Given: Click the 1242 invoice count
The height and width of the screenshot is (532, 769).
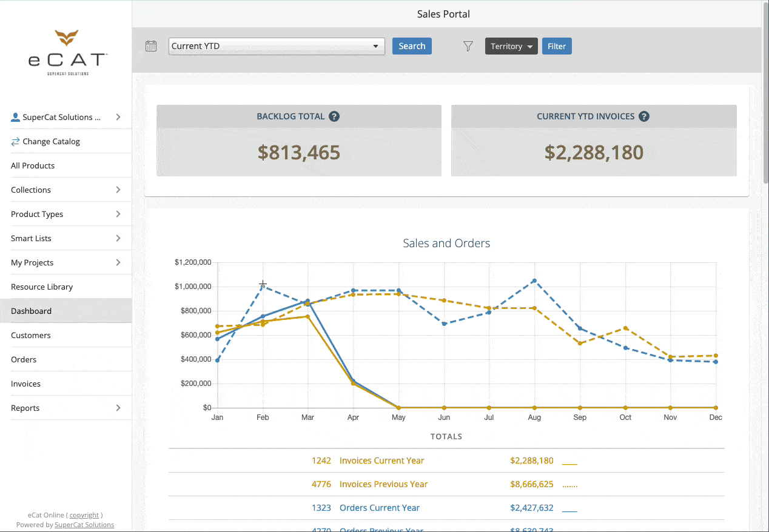Looking at the screenshot, I should click(x=321, y=461).
